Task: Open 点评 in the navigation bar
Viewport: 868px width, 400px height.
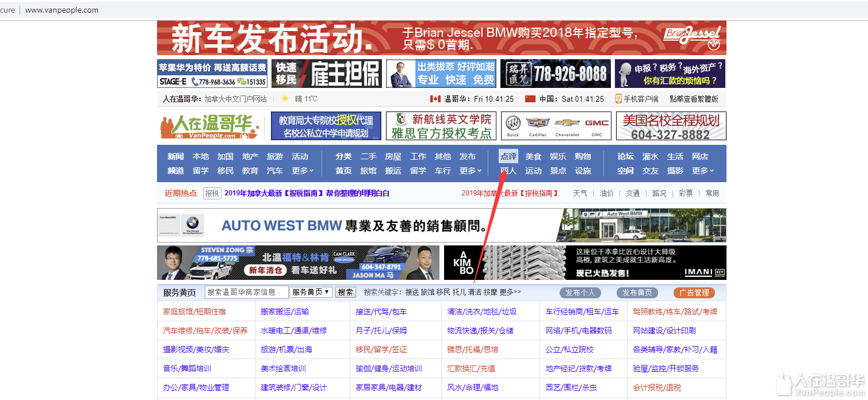Action: [x=508, y=156]
